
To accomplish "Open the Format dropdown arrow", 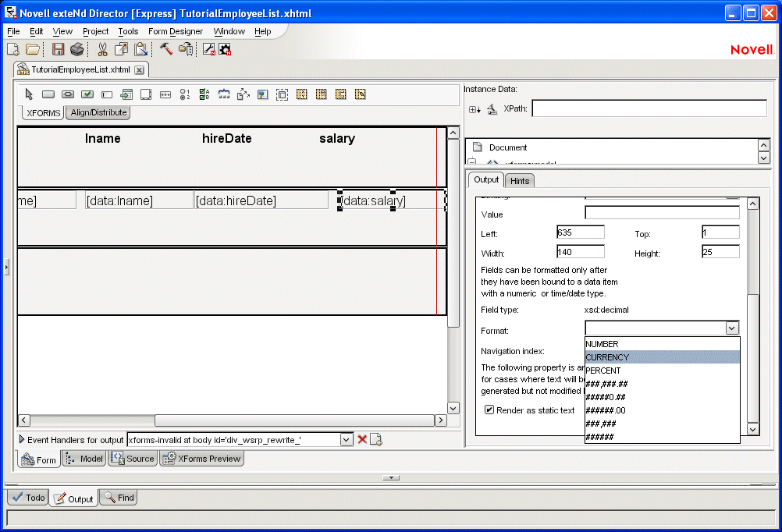I will [x=731, y=329].
